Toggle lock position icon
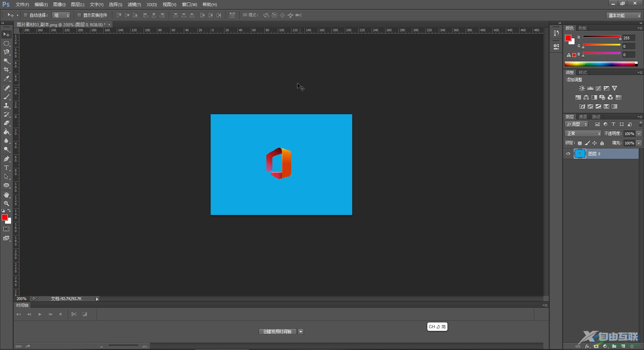The height and width of the screenshot is (350, 644). coord(594,143)
